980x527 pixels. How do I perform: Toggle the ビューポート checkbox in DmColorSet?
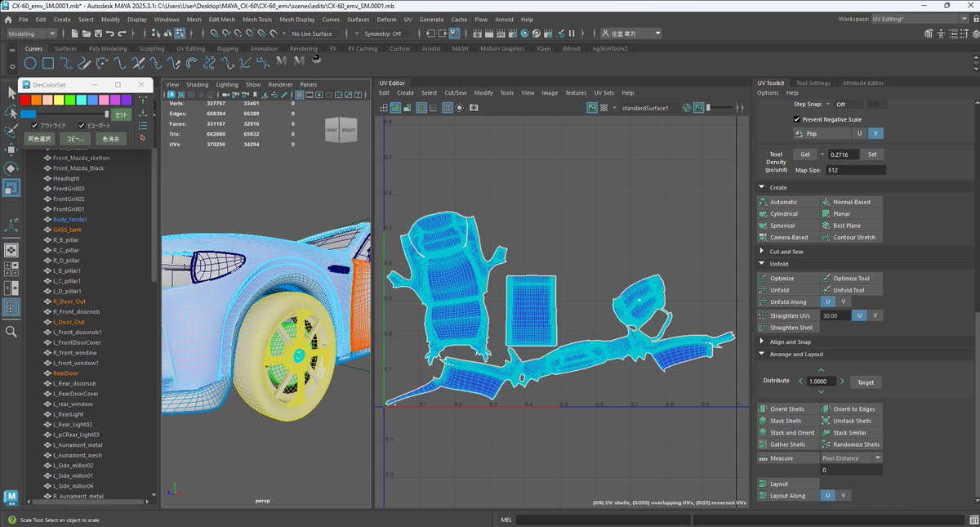pos(82,125)
